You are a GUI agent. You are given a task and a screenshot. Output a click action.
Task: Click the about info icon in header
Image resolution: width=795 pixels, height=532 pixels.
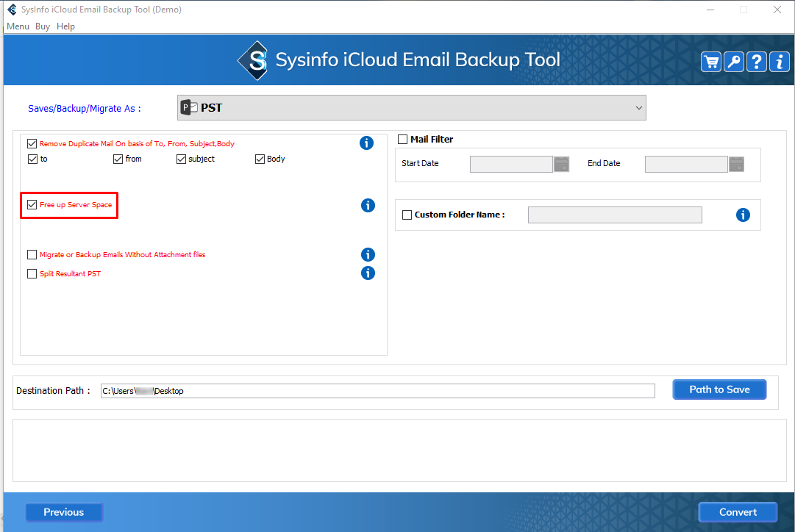(779, 62)
